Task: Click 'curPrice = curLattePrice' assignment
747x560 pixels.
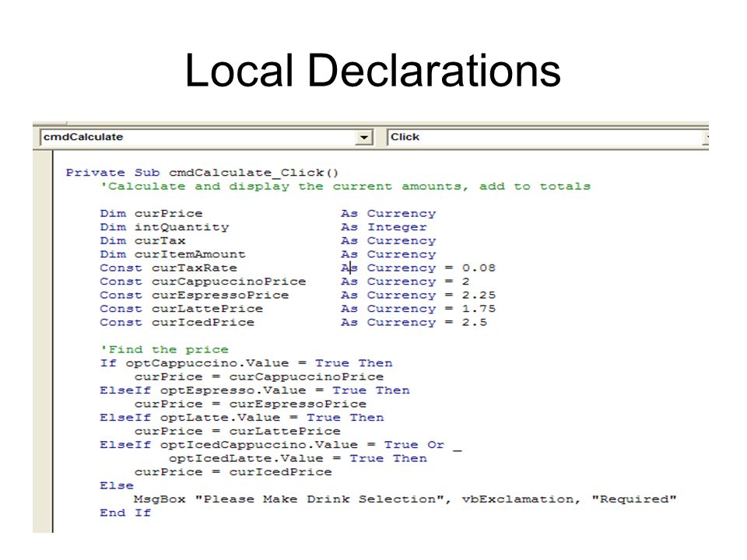Action: [x=237, y=431]
